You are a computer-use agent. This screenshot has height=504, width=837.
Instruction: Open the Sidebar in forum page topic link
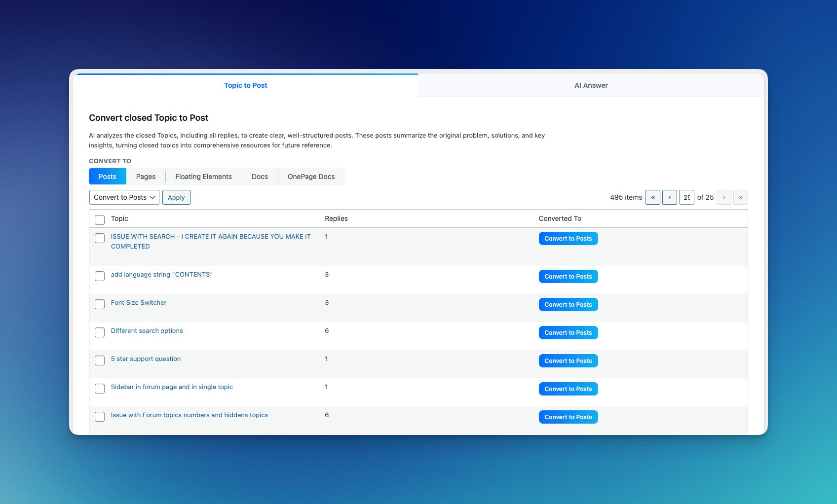point(172,387)
